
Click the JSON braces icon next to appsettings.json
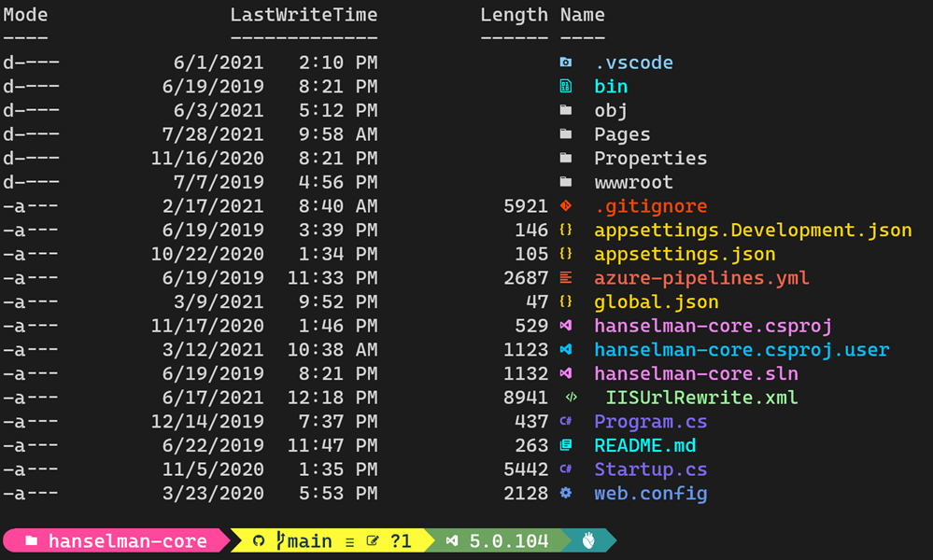[x=568, y=253]
